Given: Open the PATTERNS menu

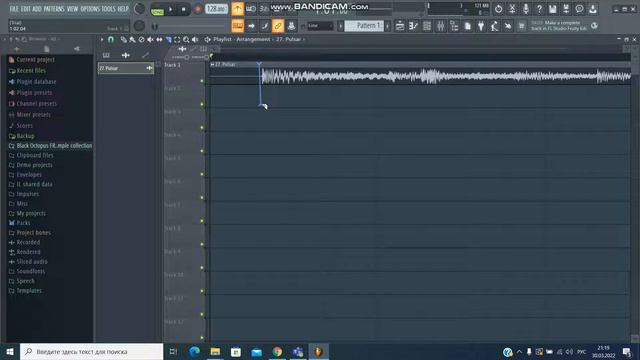Looking at the screenshot, I should click(53, 9).
